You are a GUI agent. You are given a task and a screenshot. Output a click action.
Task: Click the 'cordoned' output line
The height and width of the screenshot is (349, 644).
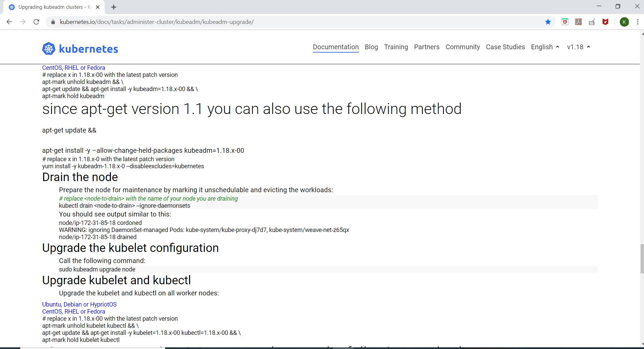pyautogui.click(x=100, y=223)
